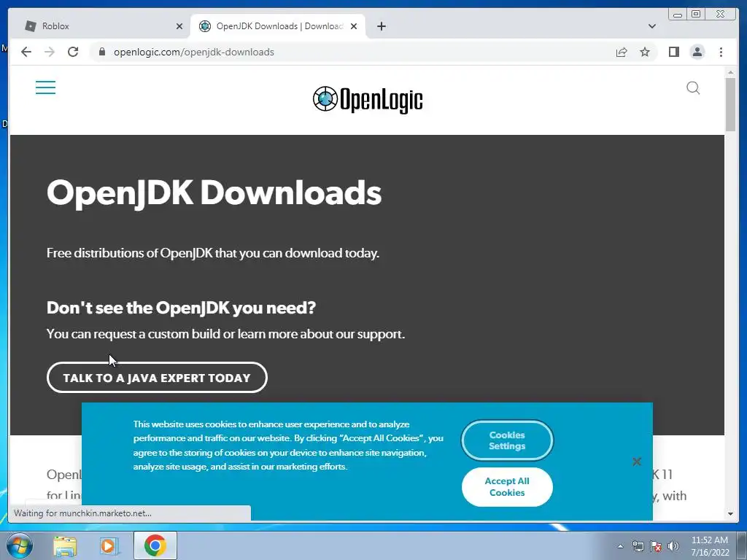Screen dimensions: 747x560
Task: Click the Show desktop button on the taskbar
Action: (742, 545)
